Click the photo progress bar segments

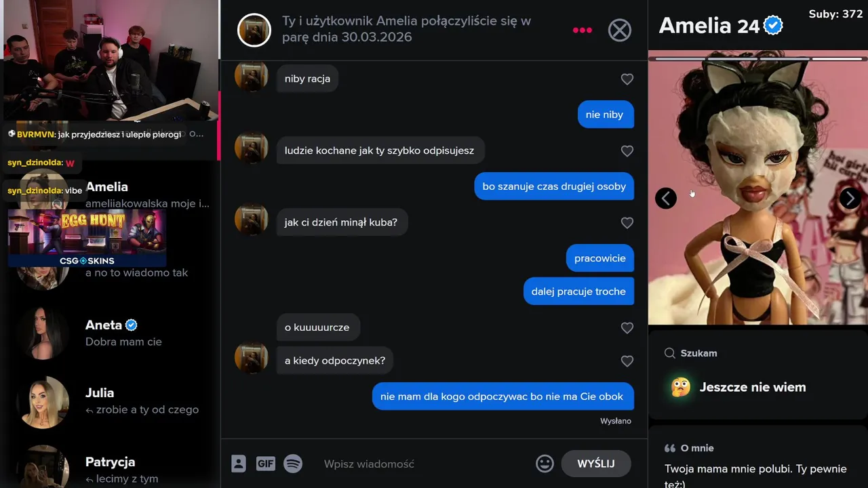click(x=757, y=59)
